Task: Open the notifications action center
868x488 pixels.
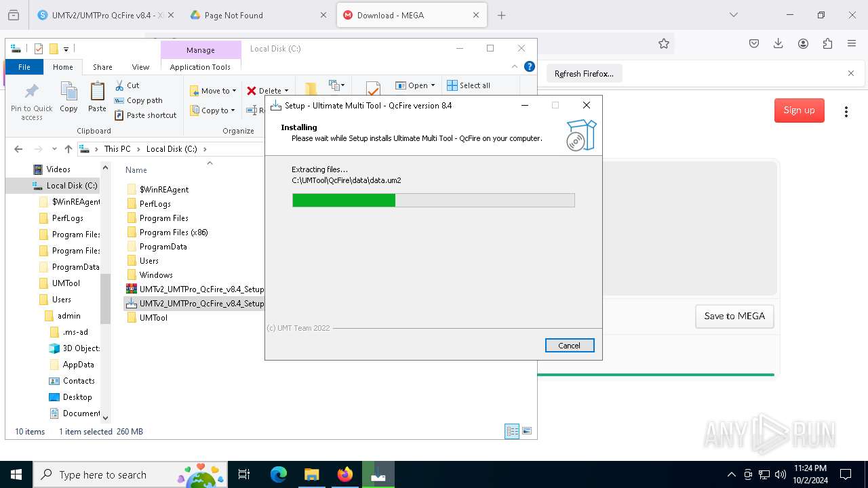Action: [x=846, y=474]
